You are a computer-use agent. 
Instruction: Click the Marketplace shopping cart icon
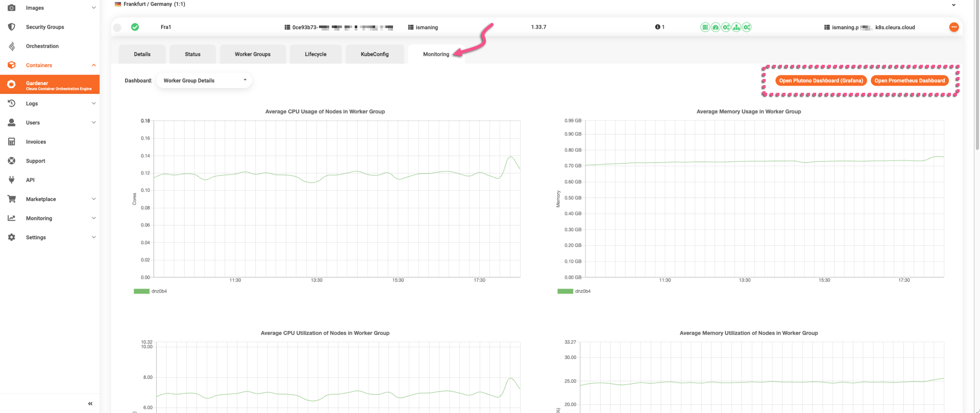click(11, 199)
